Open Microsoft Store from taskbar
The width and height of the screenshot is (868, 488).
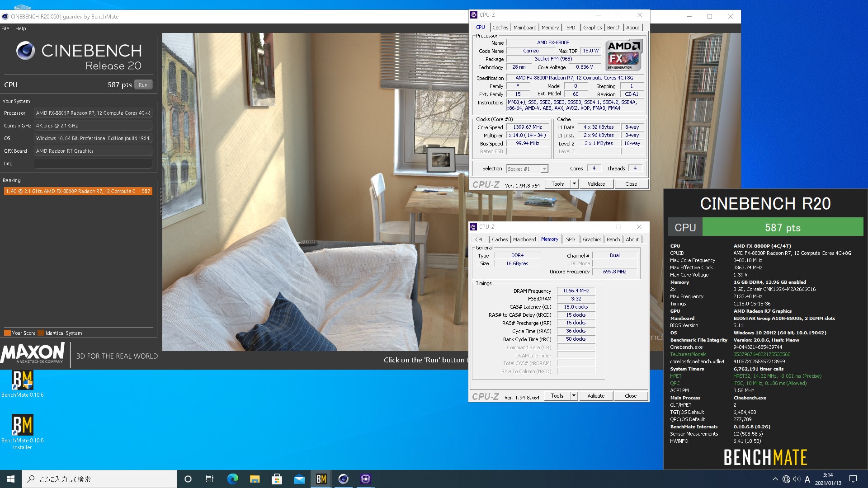277,479
